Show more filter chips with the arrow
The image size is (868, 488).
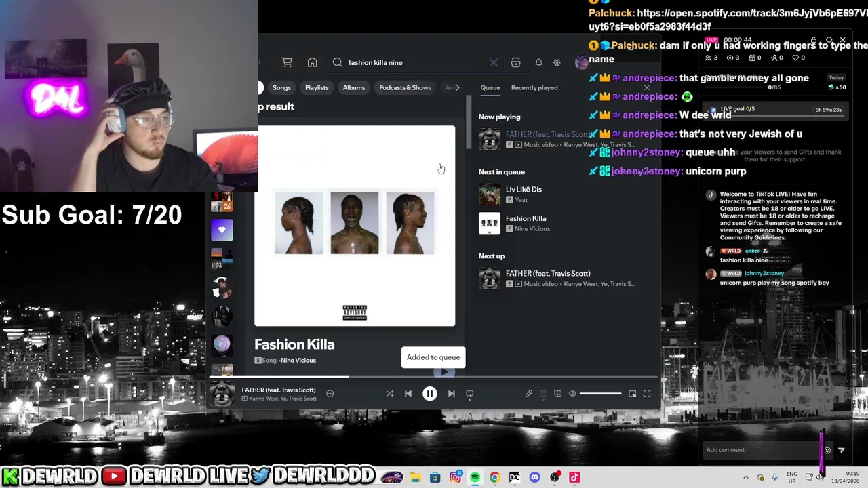(457, 87)
